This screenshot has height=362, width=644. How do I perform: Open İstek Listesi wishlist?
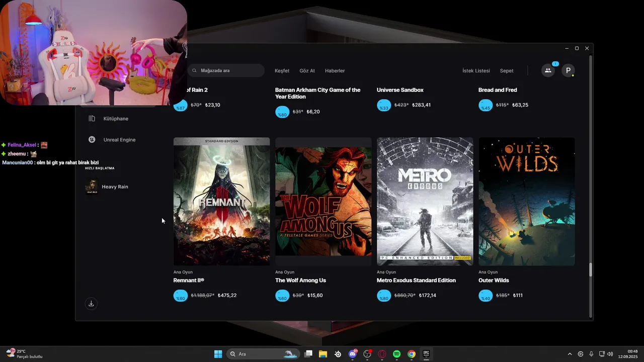(476, 71)
